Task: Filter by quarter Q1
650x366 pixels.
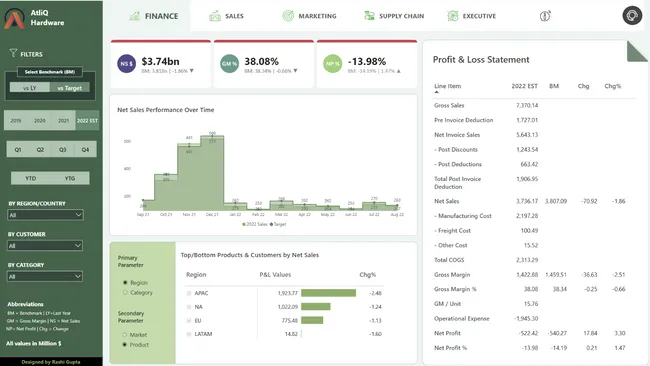Action: (x=18, y=150)
